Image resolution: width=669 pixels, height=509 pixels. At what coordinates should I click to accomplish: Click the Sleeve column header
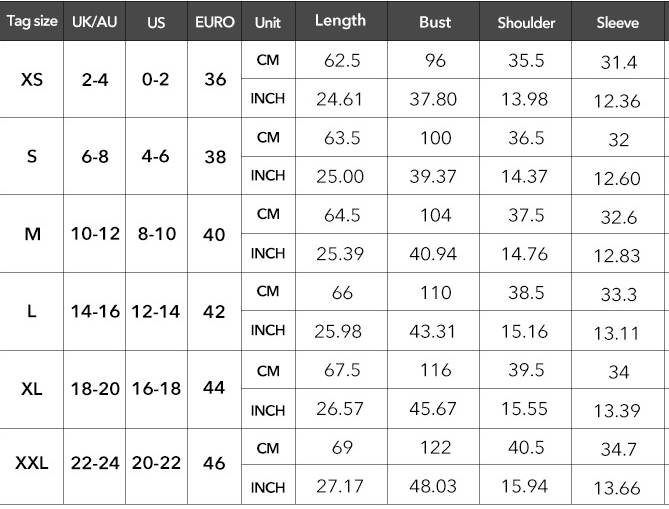[617, 23]
